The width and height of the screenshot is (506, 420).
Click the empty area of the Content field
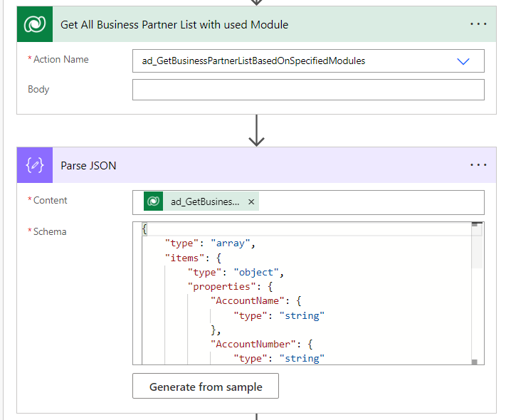click(x=370, y=202)
